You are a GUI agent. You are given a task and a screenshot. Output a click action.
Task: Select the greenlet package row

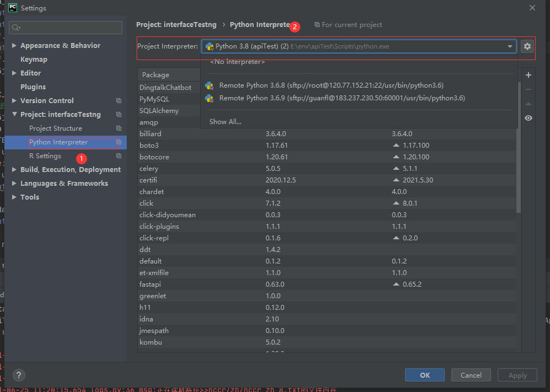click(x=327, y=296)
